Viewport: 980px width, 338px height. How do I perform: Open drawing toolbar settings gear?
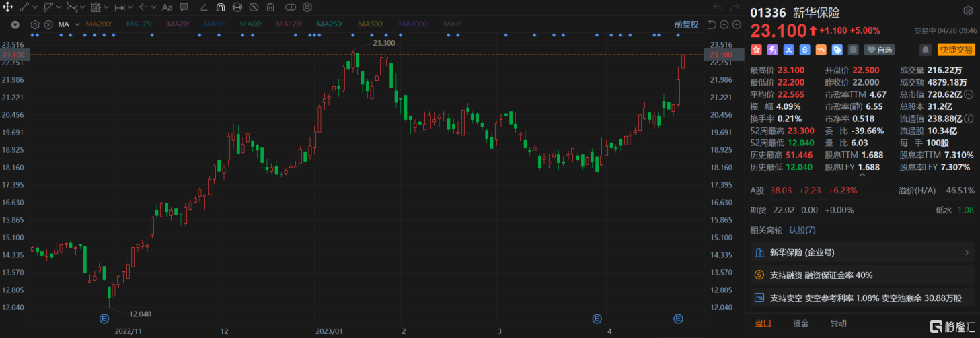point(307,7)
